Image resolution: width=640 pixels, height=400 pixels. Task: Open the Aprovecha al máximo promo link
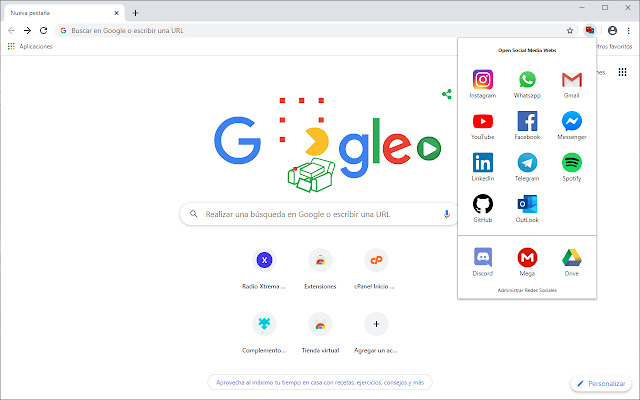[x=320, y=382]
